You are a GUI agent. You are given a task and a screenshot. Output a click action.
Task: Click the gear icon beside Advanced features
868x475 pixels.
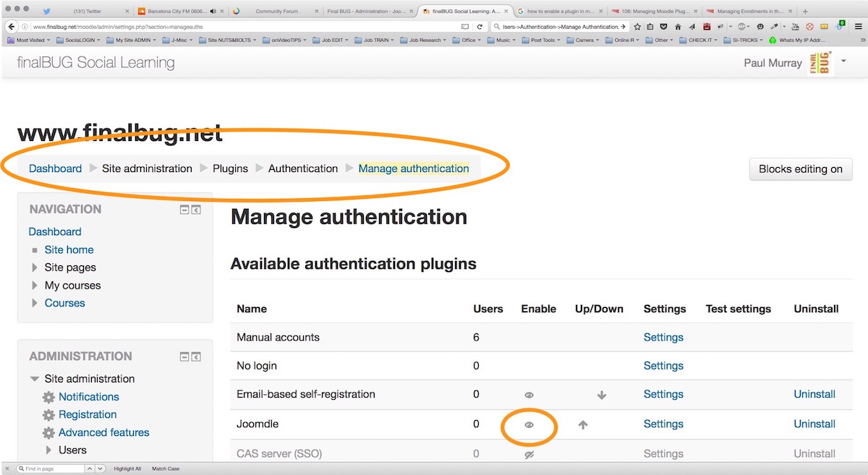[48, 433]
